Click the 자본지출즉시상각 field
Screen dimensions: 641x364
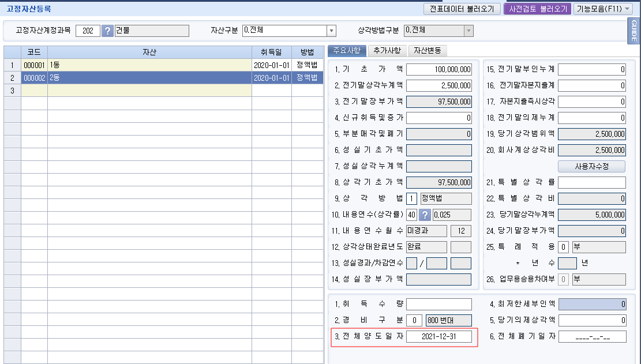click(591, 102)
